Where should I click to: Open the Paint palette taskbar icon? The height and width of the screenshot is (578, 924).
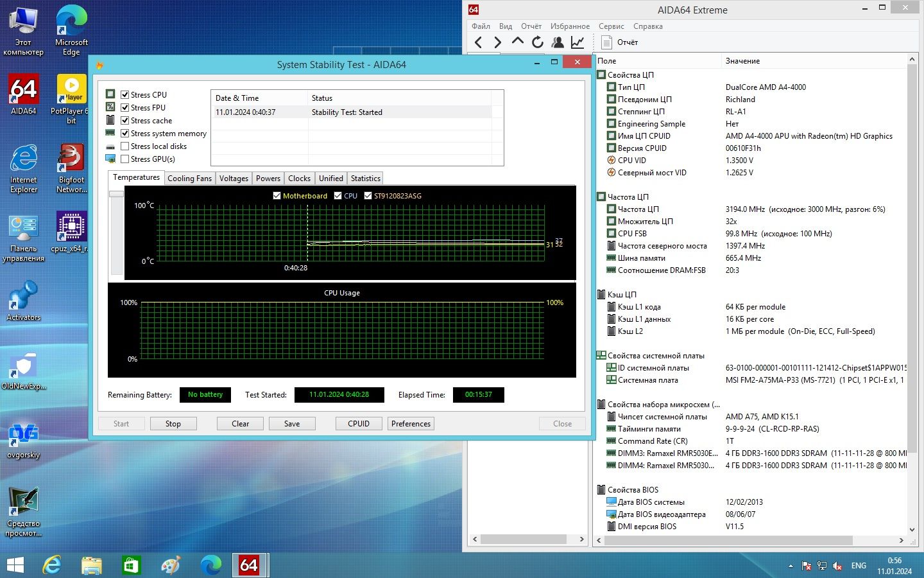point(171,565)
